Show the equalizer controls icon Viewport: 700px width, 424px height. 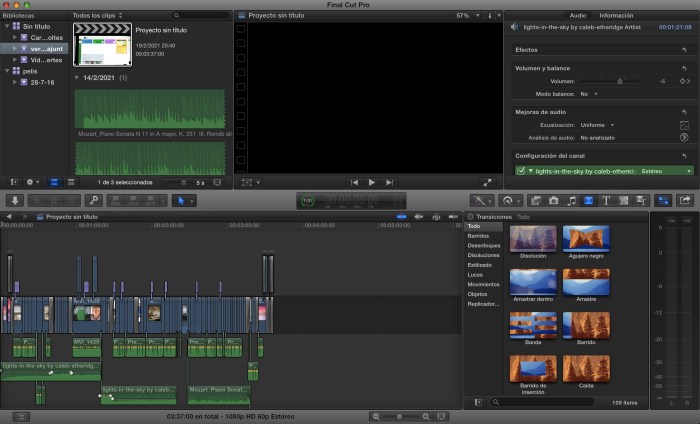pos(684,125)
